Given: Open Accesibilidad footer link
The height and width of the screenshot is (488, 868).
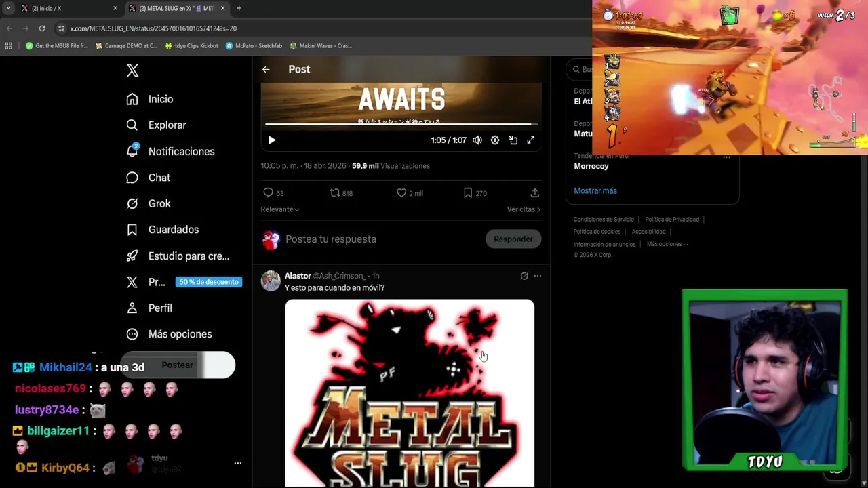Looking at the screenshot, I should click(x=648, y=232).
